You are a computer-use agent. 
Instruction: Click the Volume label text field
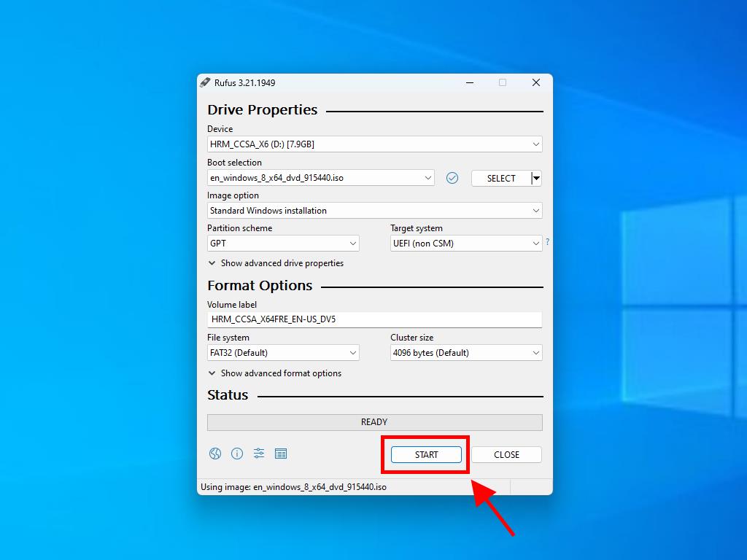click(x=374, y=319)
